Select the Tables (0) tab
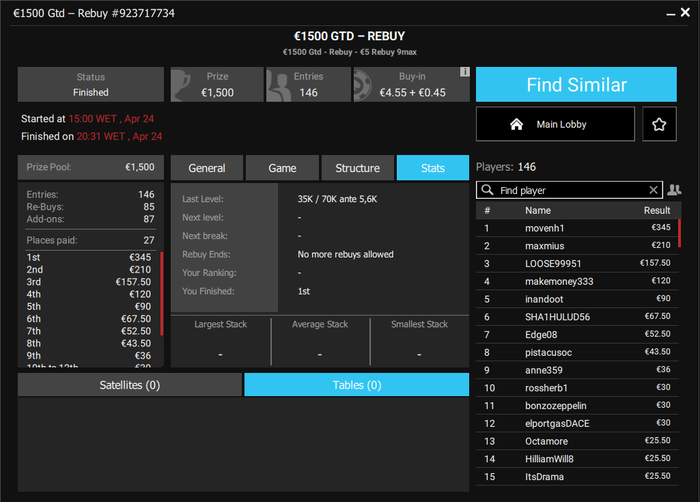 (x=357, y=385)
